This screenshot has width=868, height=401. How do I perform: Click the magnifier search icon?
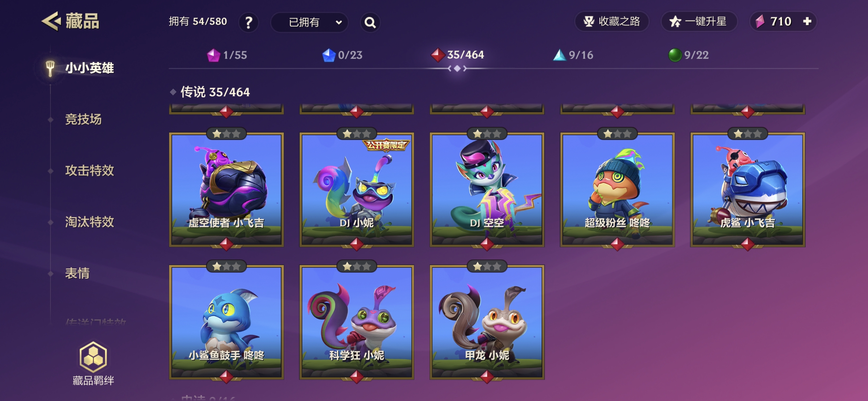point(370,22)
